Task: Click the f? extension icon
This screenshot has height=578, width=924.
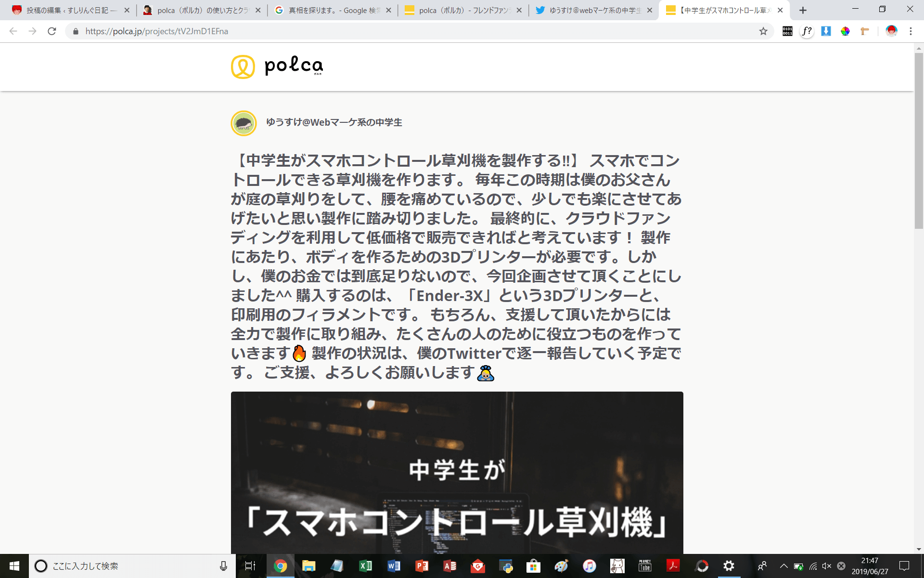Action: tap(807, 31)
